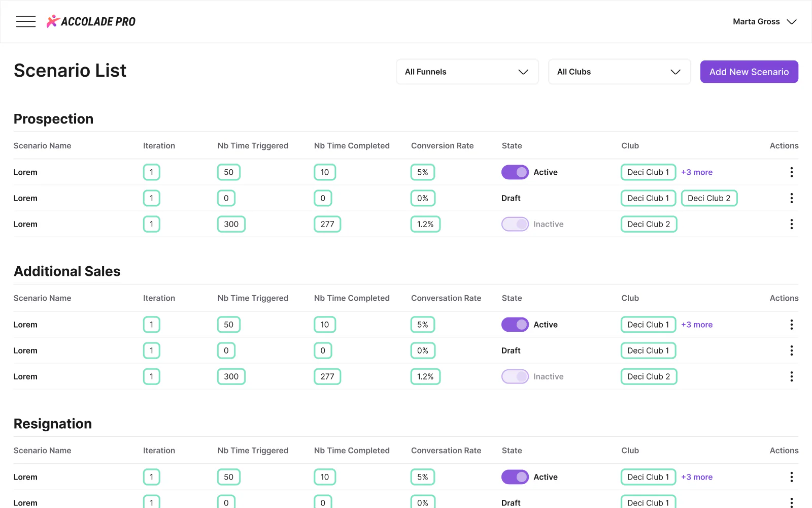Open actions menu for Prospection Active row
Image resolution: width=812 pixels, height=508 pixels.
(x=791, y=172)
